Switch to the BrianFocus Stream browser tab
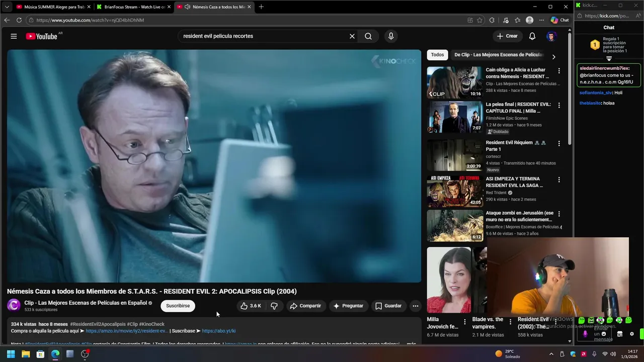644x362 pixels. 134,7
